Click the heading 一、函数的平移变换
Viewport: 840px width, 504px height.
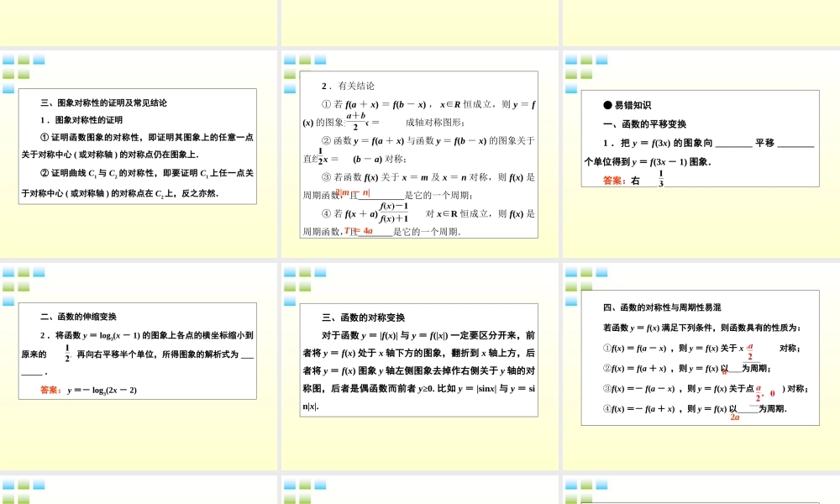(x=644, y=123)
